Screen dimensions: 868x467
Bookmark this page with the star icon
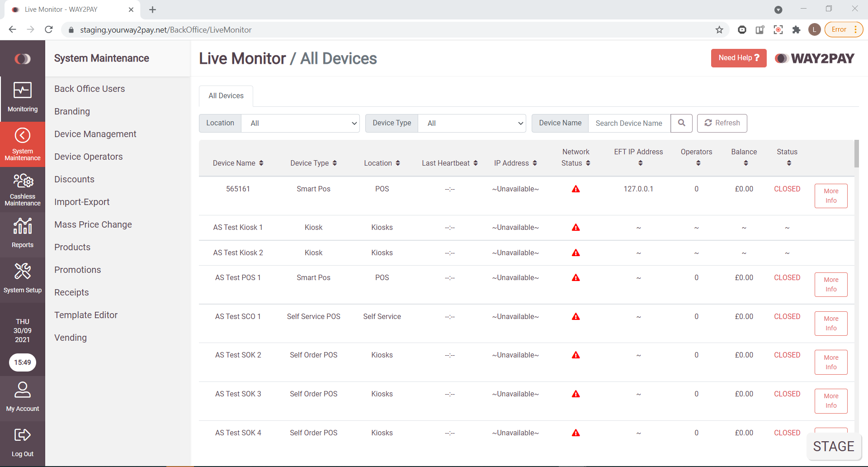pyautogui.click(x=719, y=30)
